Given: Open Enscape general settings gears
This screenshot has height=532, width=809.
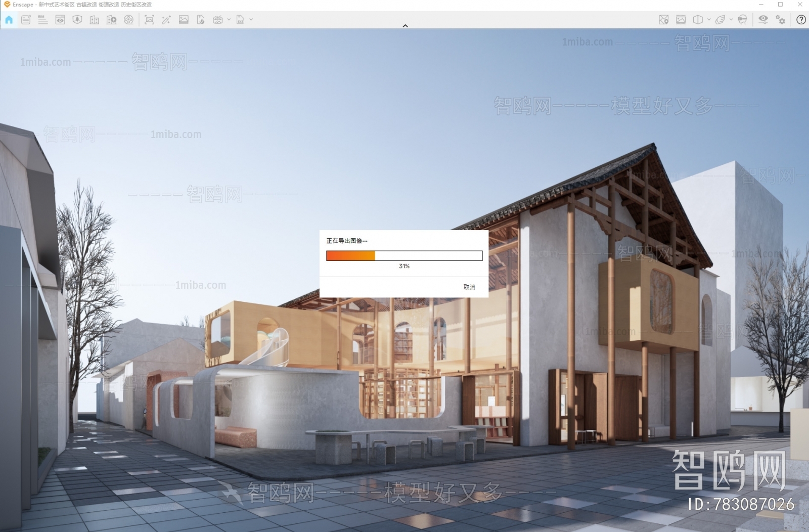Looking at the screenshot, I should pos(781,20).
